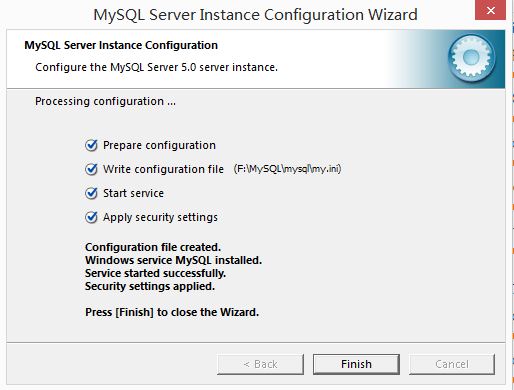Click the Write configuration file checkmark icon
This screenshot has width=514, height=390.
[91, 169]
